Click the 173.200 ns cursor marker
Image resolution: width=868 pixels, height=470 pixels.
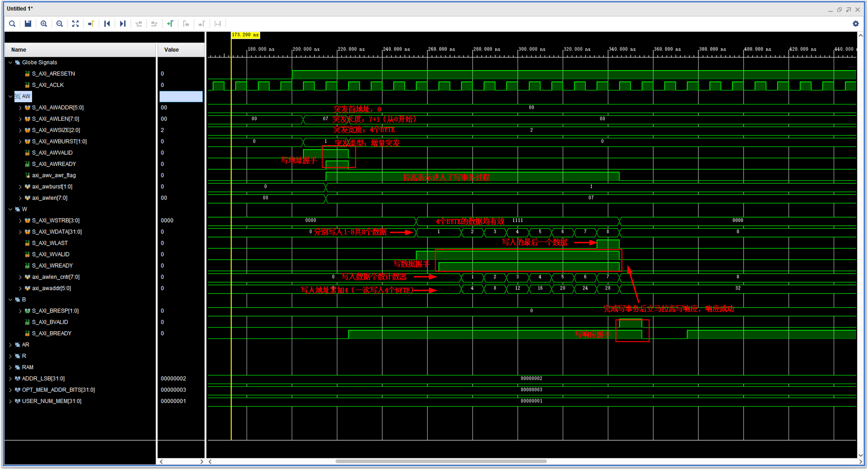click(245, 34)
